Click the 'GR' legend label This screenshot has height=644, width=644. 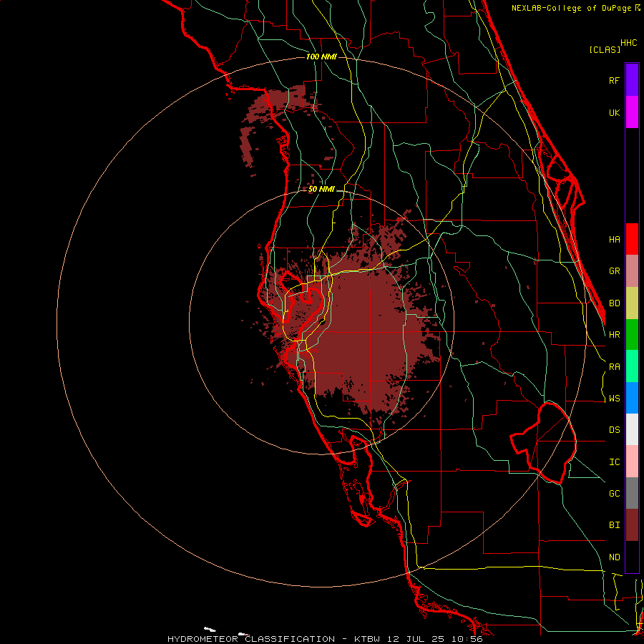click(614, 271)
